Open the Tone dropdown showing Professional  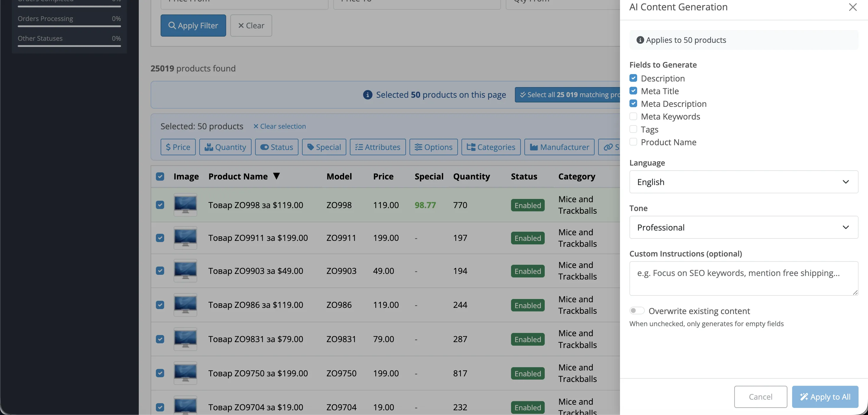point(744,227)
